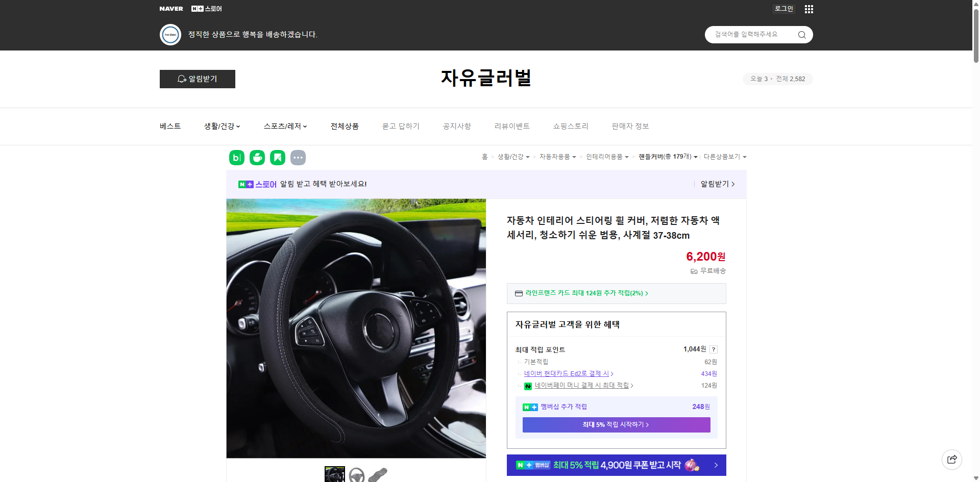Switch to the 베스트 tab
980x482 pixels.
[169, 126]
